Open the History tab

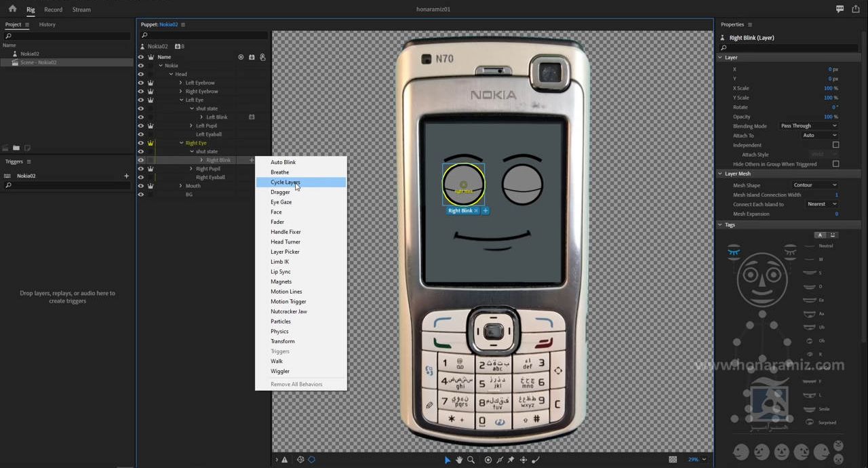click(47, 24)
